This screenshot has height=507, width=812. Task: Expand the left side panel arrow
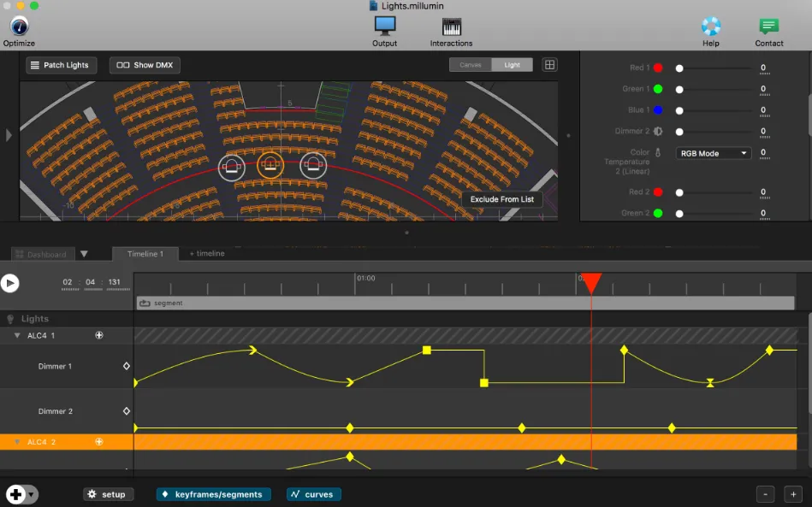(9, 136)
